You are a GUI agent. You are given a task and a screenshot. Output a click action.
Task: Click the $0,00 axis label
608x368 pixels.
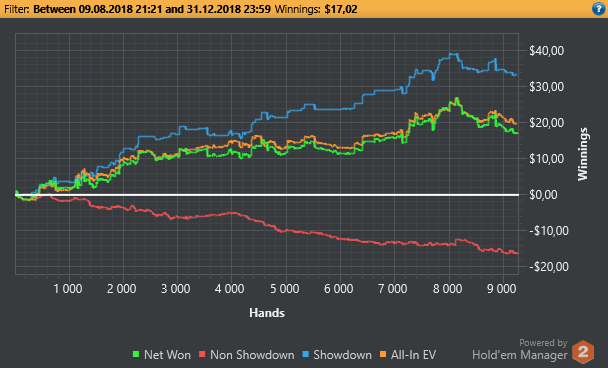543,195
